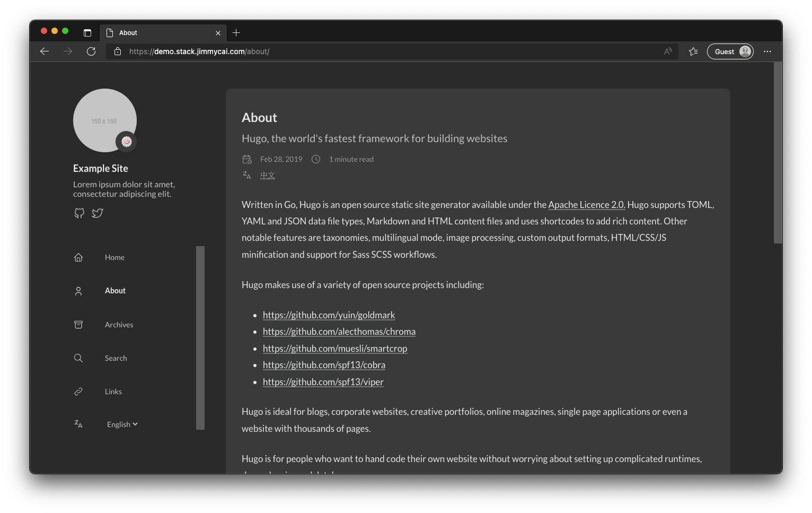
Task: Click the translation icon next to 中文
Action: [x=247, y=175]
